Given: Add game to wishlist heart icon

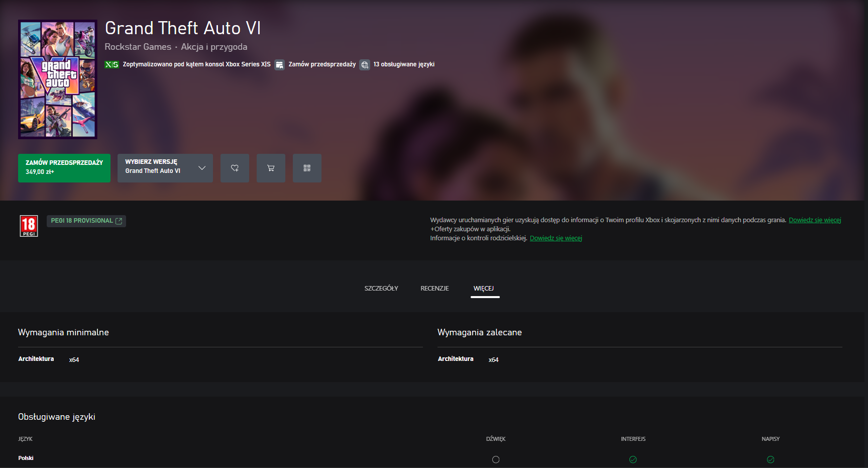Looking at the screenshot, I should point(235,168).
